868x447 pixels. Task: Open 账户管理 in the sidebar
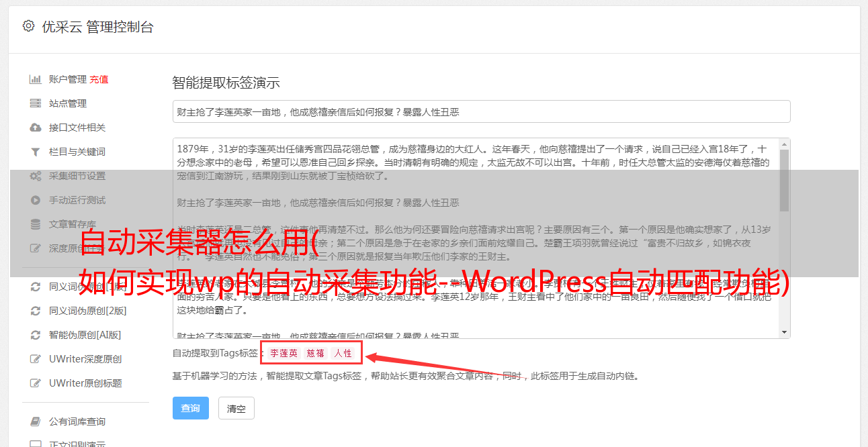(68, 79)
